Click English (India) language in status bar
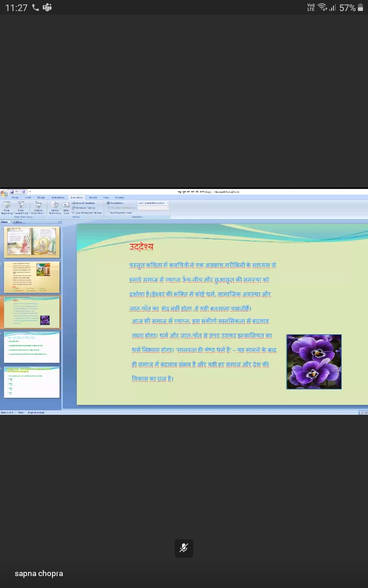The height and width of the screenshot is (588, 368). [x=36, y=413]
